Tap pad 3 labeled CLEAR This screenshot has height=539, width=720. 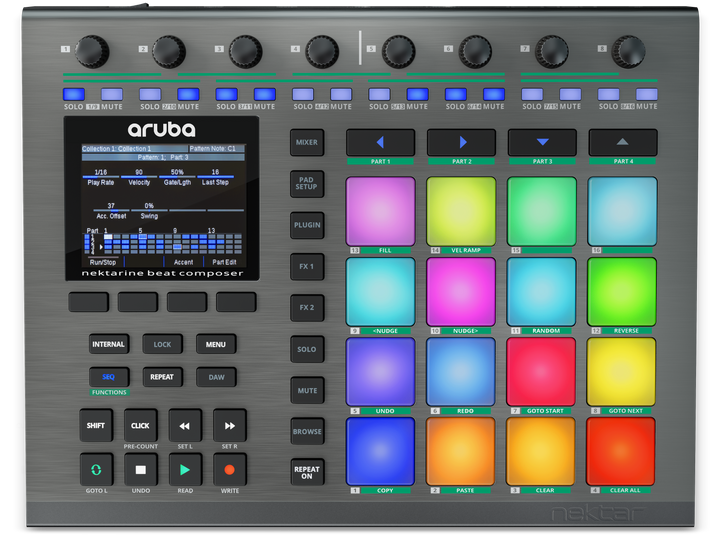pyautogui.click(x=540, y=451)
